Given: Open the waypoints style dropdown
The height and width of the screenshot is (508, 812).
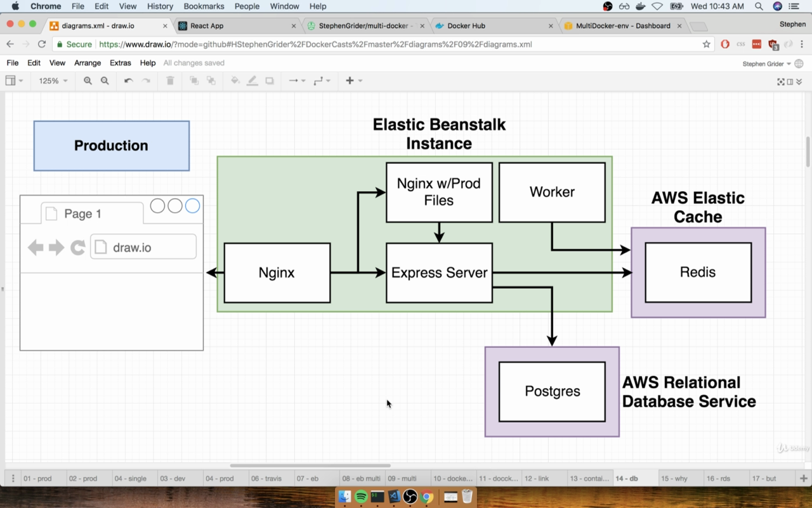Looking at the screenshot, I should pyautogui.click(x=322, y=81).
